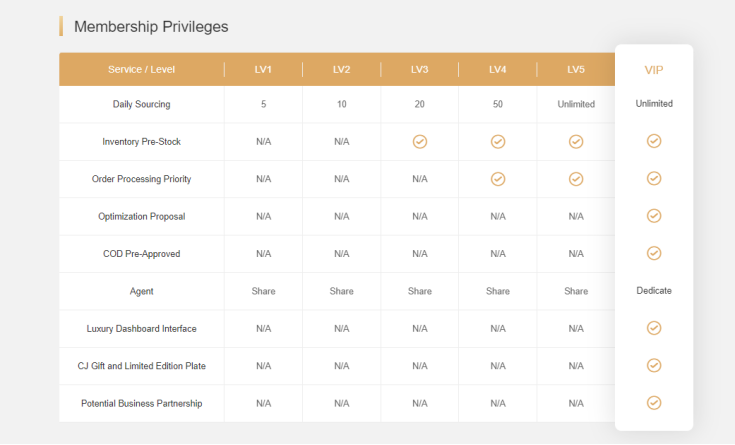Image resolution: width=735 pixels, height=445 pixels.
Task: Click the LV5 Order Processing Priority checkmark
Action: 576,179
